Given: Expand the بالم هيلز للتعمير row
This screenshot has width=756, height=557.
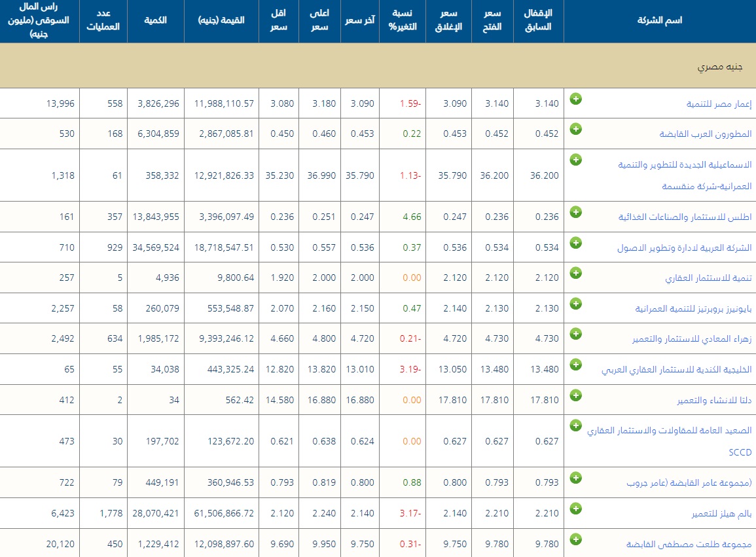Looking at the screenshot, I should (576, 509).
